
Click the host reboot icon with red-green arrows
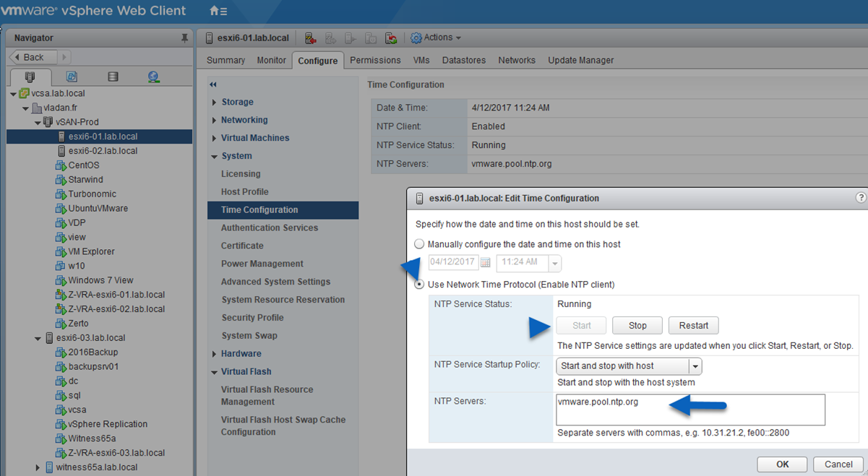pos(391,38)
